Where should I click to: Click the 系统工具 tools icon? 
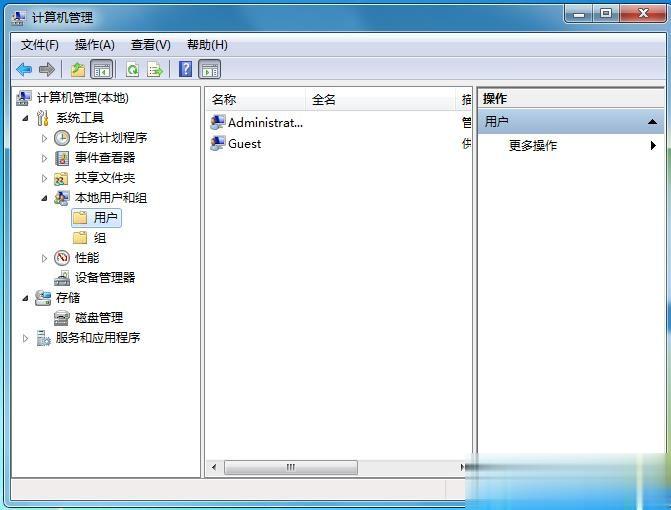click(43, 118)
